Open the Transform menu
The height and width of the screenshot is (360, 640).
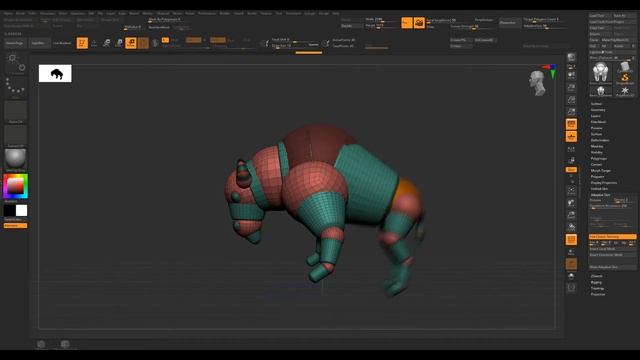(x=293, y=13)
